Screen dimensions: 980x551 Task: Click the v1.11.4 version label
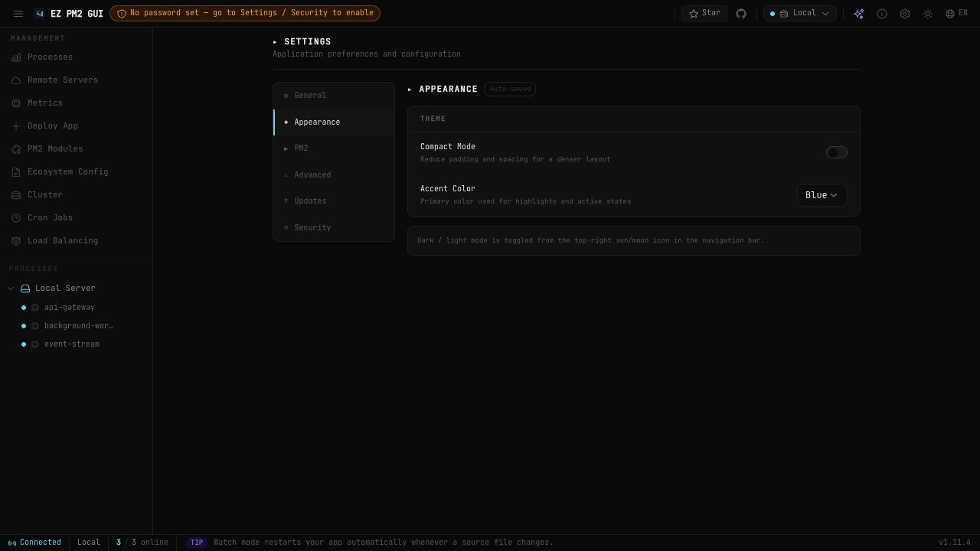point(955,543)
